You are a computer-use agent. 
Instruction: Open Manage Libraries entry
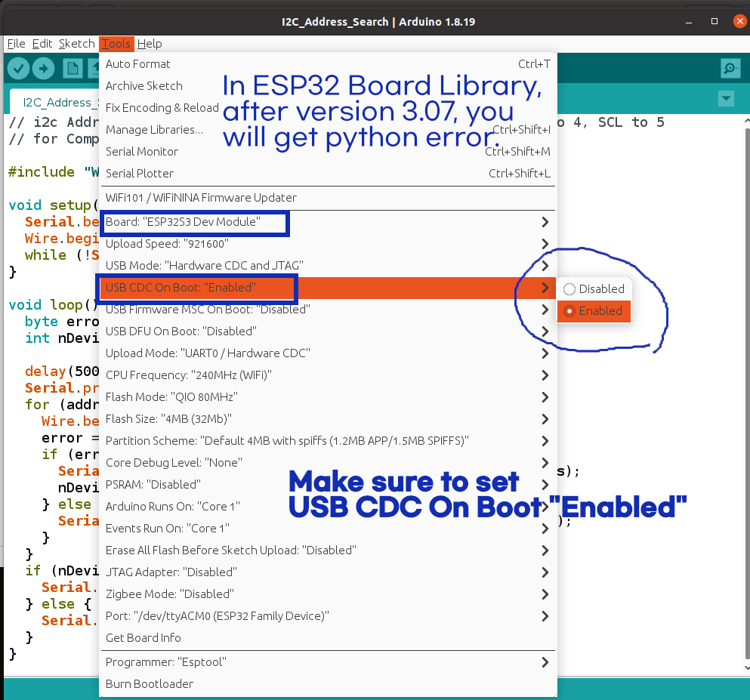[328, 130]
